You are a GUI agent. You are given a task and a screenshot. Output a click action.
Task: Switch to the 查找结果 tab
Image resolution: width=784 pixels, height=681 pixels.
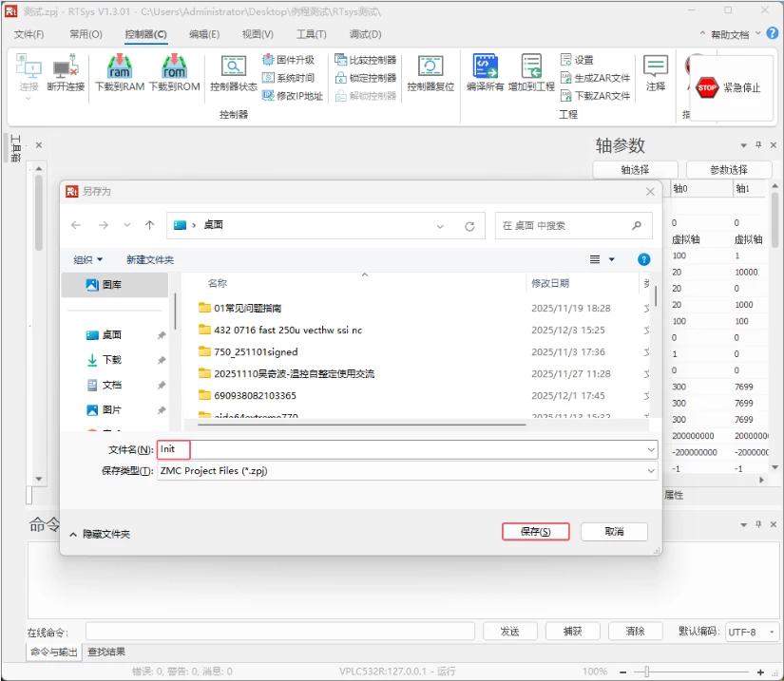pos(106,652)
